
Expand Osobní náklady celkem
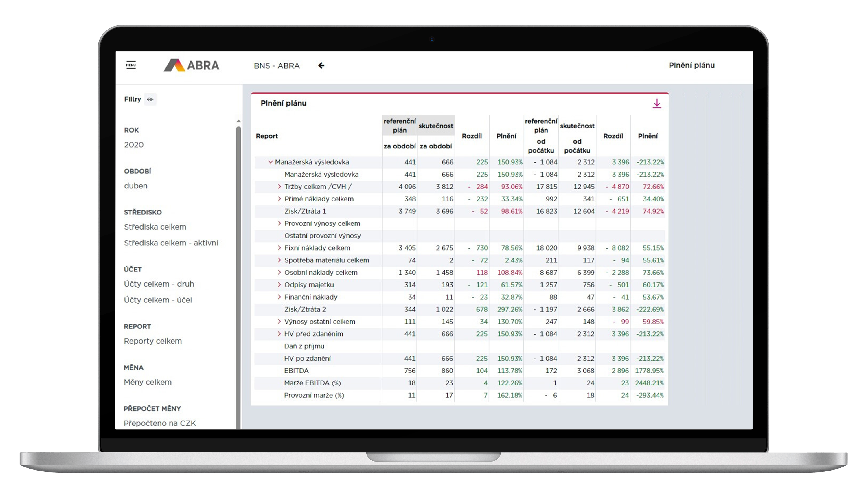pyautogui.click(x=279, y=272)
